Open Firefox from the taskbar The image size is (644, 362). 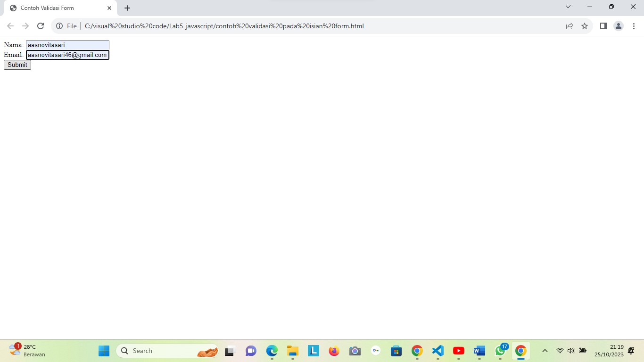(334, 351)
